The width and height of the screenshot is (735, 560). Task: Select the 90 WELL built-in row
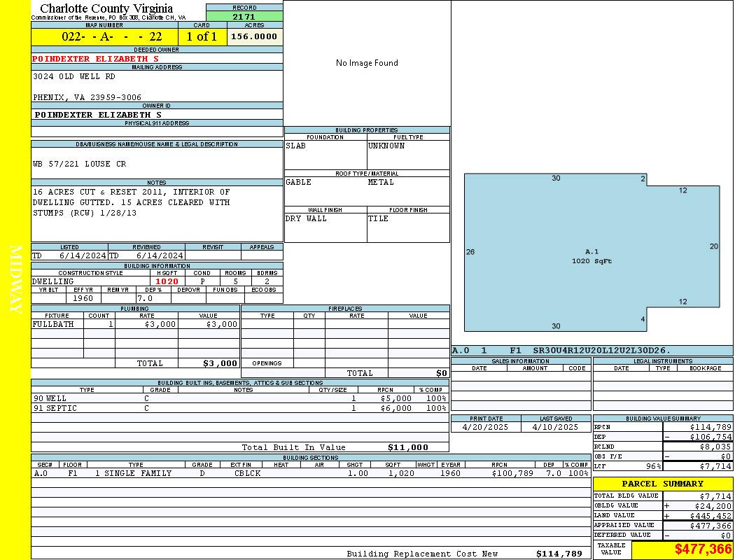point(238,398)
